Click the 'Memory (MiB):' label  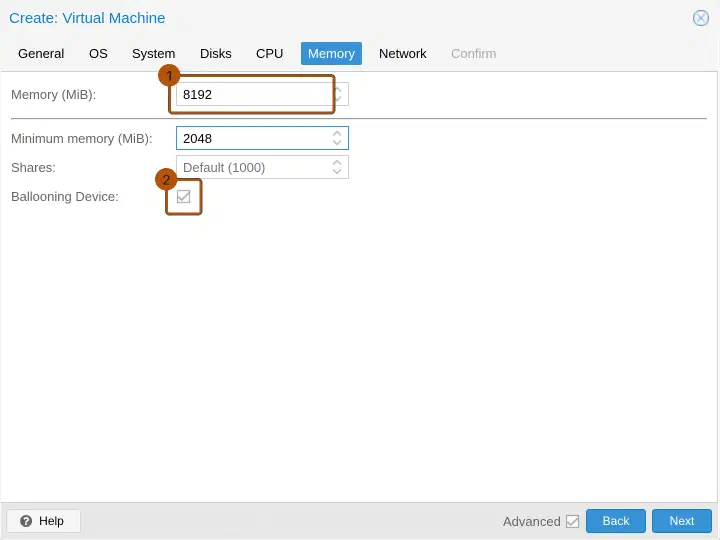tap(53, 95)
